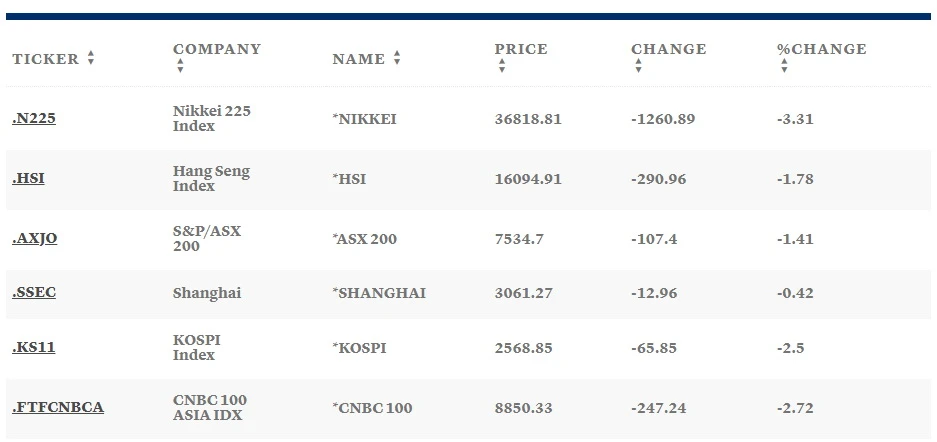Viewport: 937px width, 442px height.
Task: Select the Nikkei 225 Index company cell
Action: (211, 119)
